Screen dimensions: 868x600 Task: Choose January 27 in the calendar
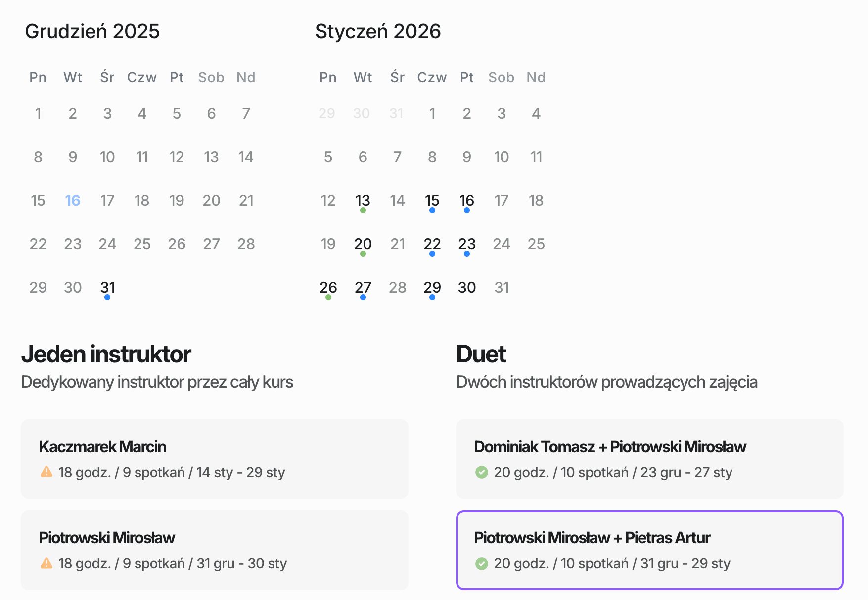coord(363,287)
